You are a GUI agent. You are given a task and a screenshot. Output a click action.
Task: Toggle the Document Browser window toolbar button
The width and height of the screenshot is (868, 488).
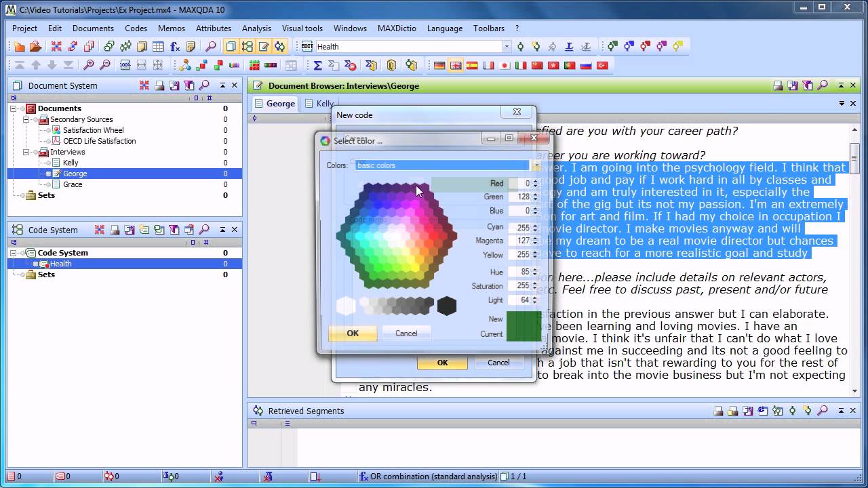263,47
